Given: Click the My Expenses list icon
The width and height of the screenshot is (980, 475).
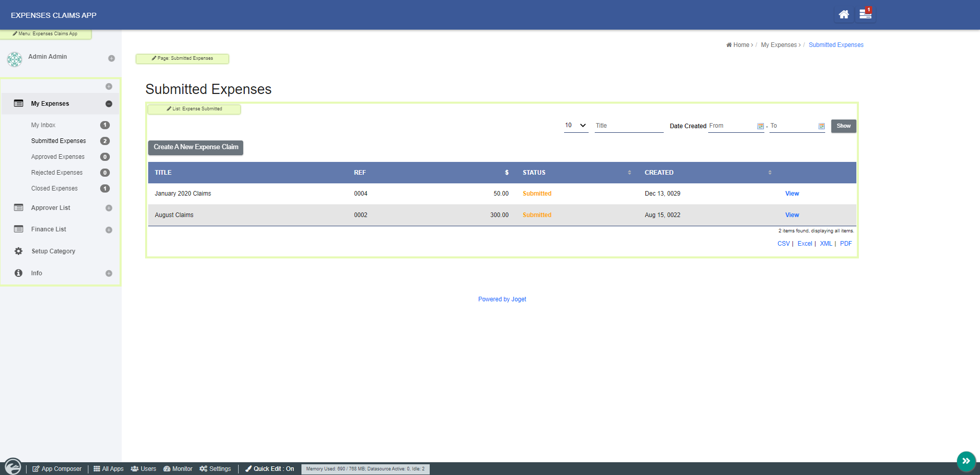Looking at the screenshot, I should click(18, 103).
